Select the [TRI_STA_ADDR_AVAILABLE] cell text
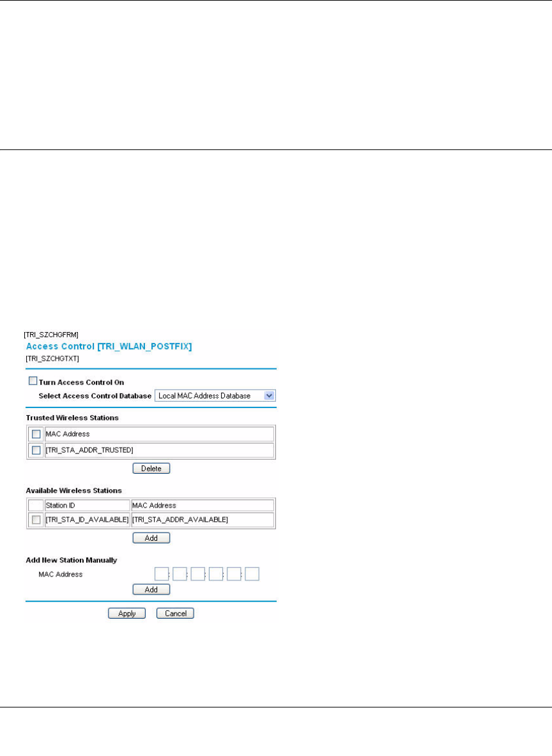This screenshot has height=756, width=552. point(180,520)
